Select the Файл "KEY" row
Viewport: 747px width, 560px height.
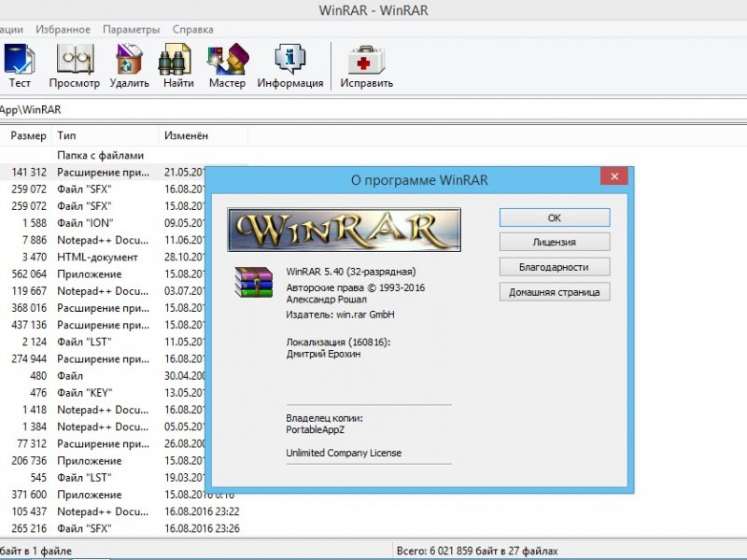coord(103,393)
